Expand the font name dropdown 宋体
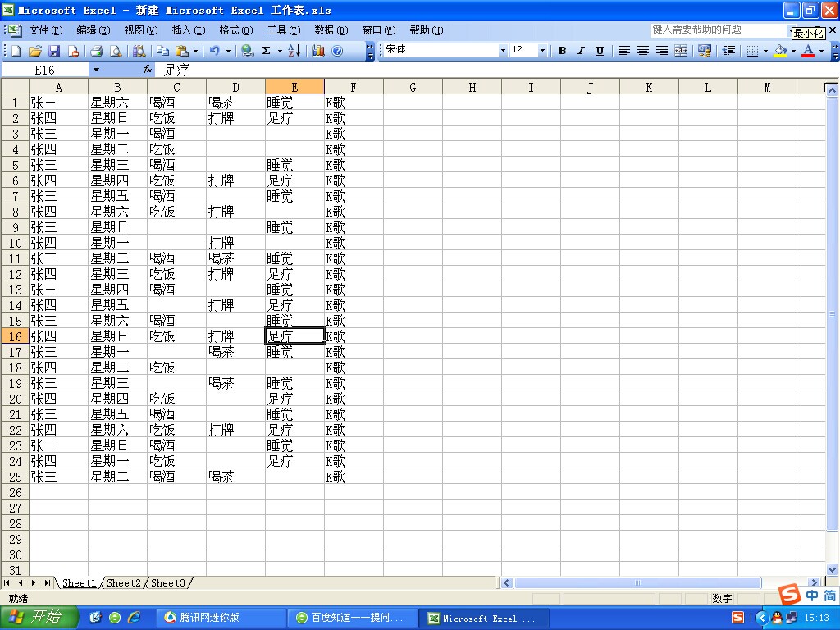Viewport: 840px width, 630px height. [x=503, y=51]
